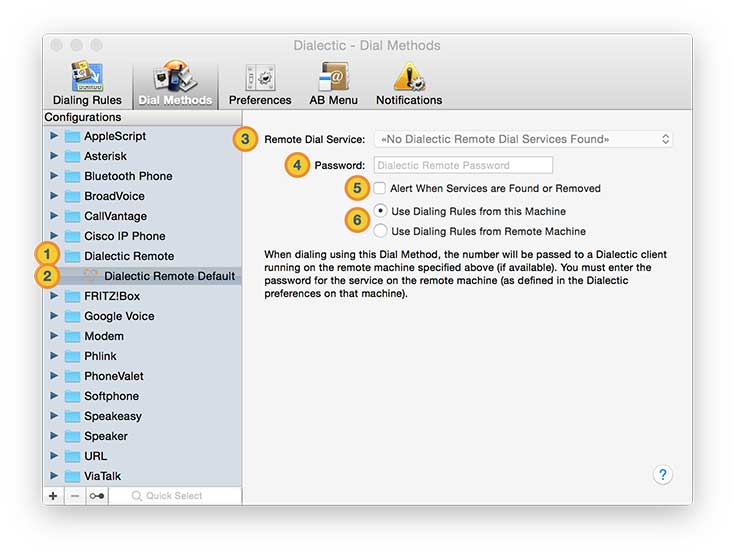Image resolution: width=734 pixels, height=555 pixels.
Task: Click the key-shaped action button
Action: pyautogui.click(x=97, y=496)
